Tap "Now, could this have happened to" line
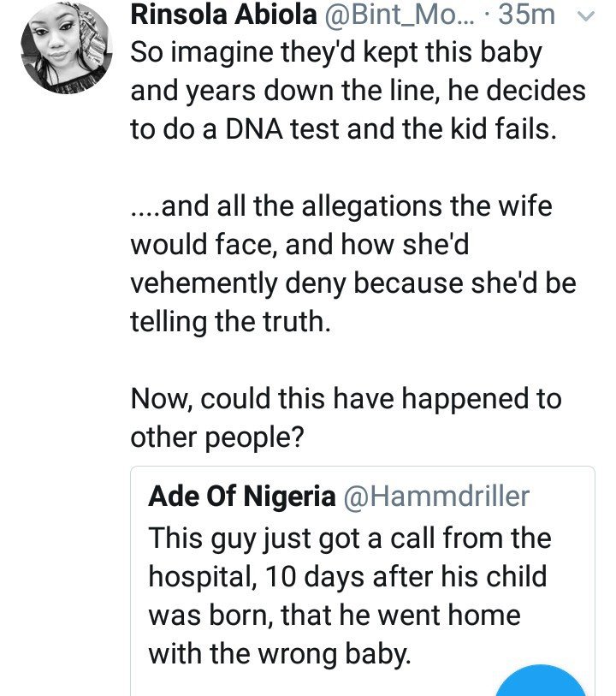 [346, 399]
